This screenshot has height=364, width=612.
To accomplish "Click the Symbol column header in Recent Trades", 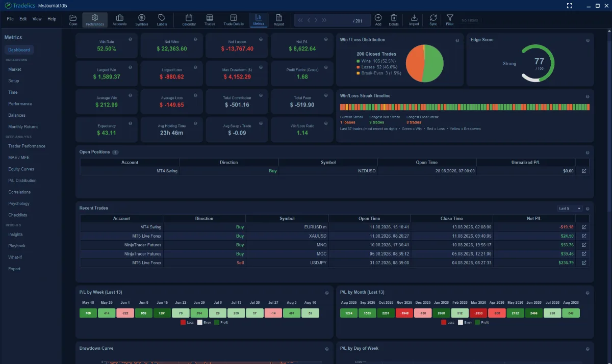I will [287, 219].
